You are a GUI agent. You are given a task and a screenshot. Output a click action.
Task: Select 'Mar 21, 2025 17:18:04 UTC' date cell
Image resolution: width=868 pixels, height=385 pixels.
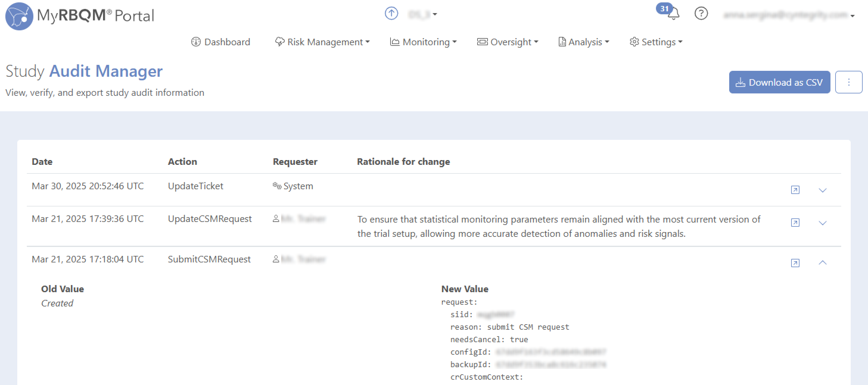88,259
